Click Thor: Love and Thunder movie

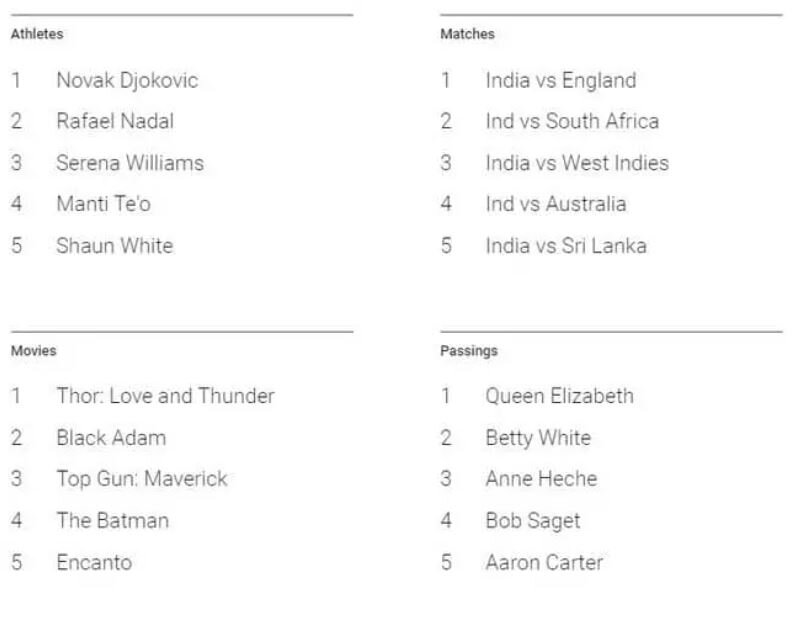pyautogui.click(x=165, y=396)
